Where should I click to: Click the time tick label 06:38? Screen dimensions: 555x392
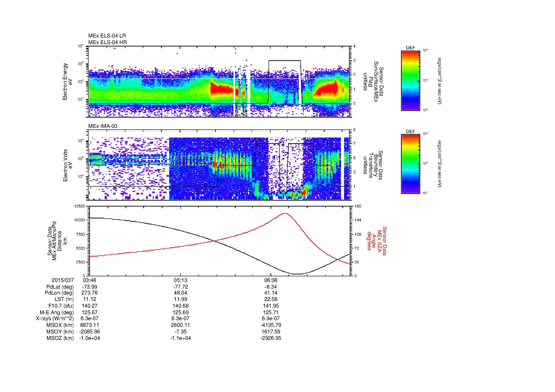271,280
